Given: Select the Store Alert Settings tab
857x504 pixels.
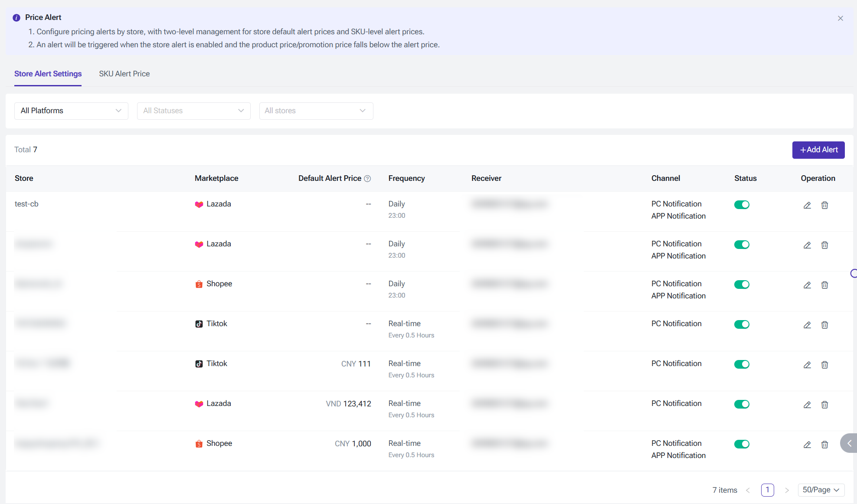Looking at the screenshot, I should coord(48,74).
